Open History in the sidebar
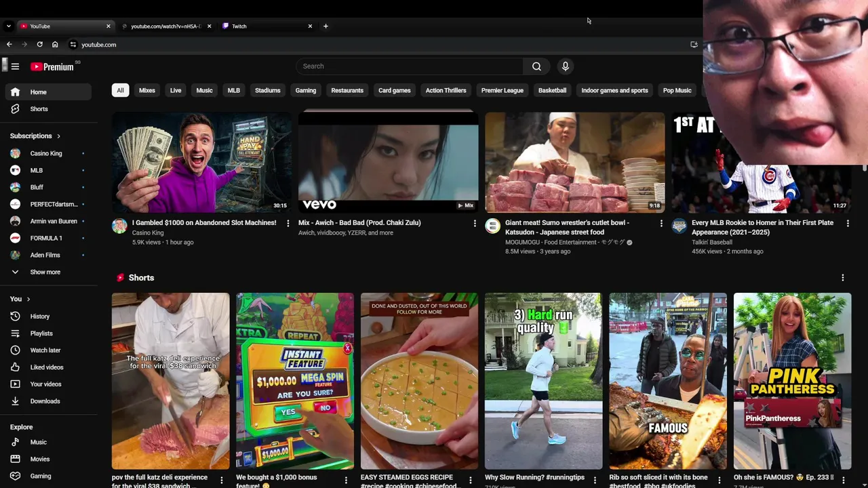Screen dimensions: 868x488 [47, 317]
